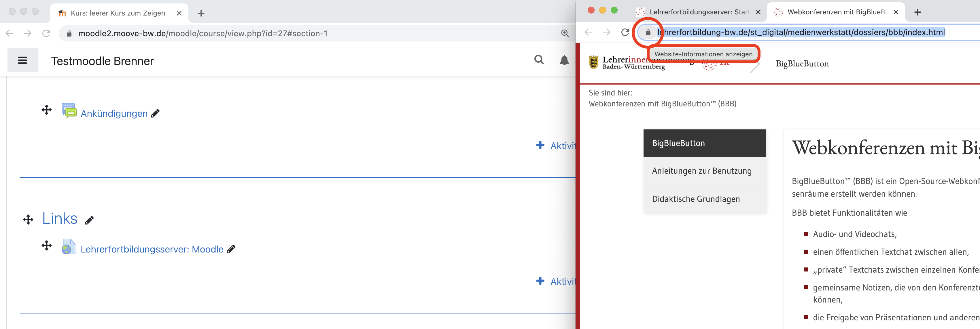Click edit pencil beside Lehrerfortbildungsserver: Moodle
The image size is (980, 329).
coord(231,249)
